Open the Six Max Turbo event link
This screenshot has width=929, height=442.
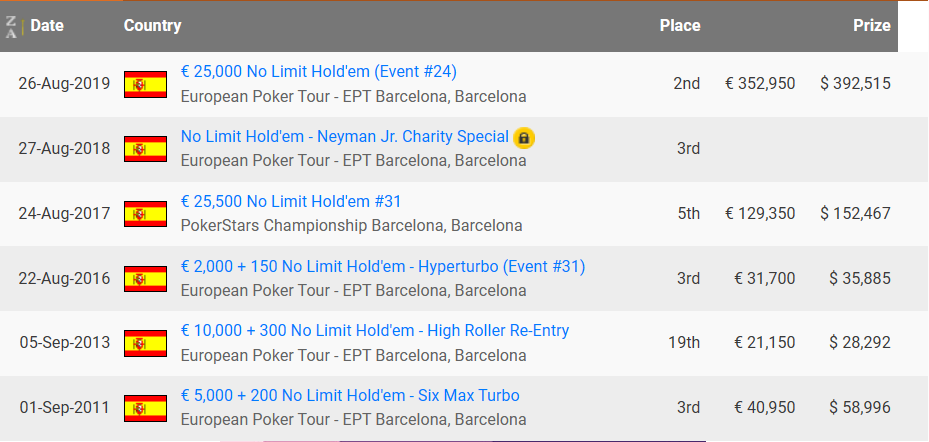[x=350, y=396]
